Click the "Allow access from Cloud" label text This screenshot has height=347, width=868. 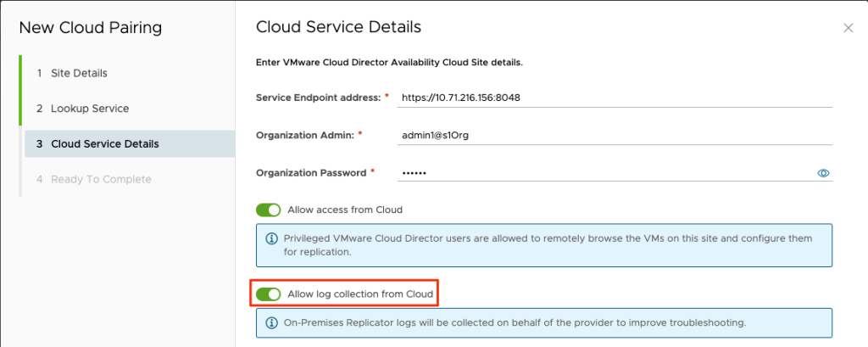coord(345,210)
